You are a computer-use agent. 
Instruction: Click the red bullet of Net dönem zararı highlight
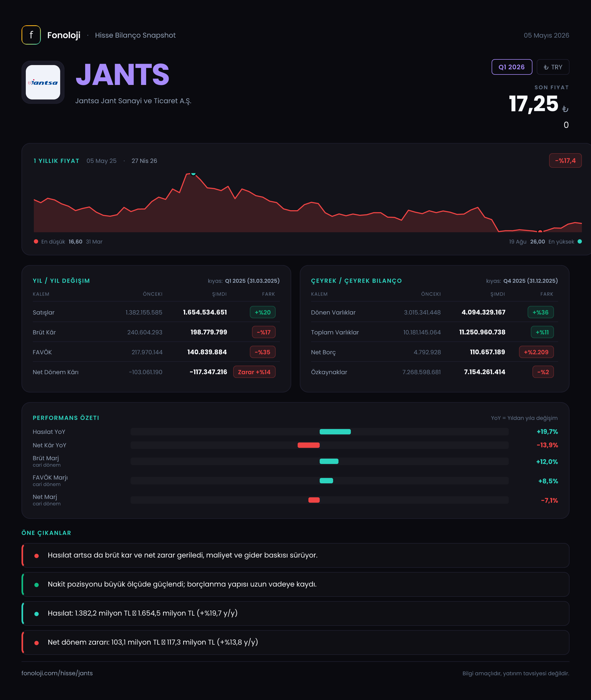tap(37, 643)
